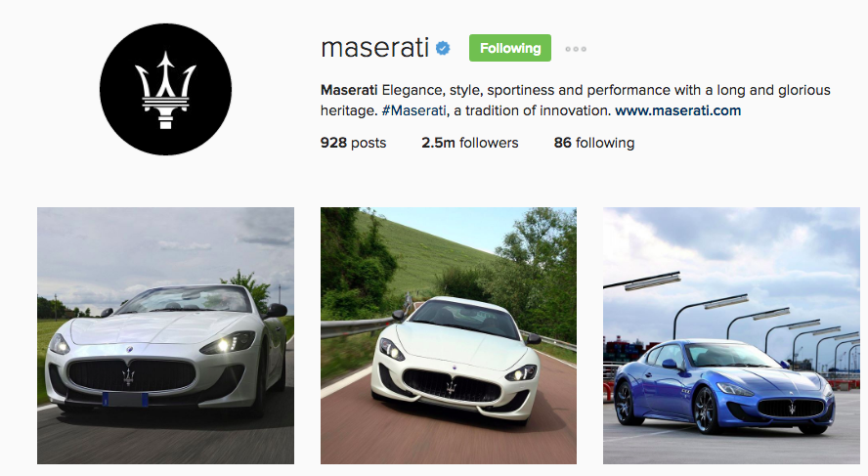The image size is (868, 476).
Task: View the 2.5m followers list
Action: coord(470,143)
